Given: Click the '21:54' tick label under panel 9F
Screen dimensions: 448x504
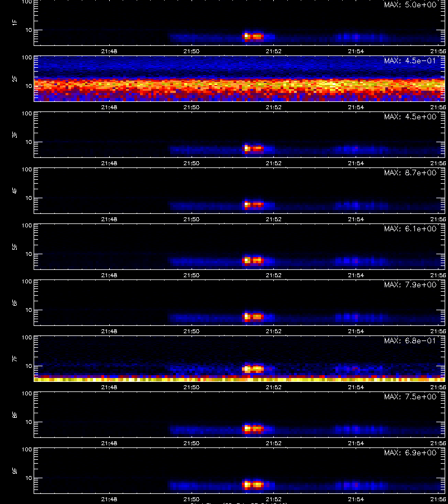Looking at the screenshot, I should [356, 499].
